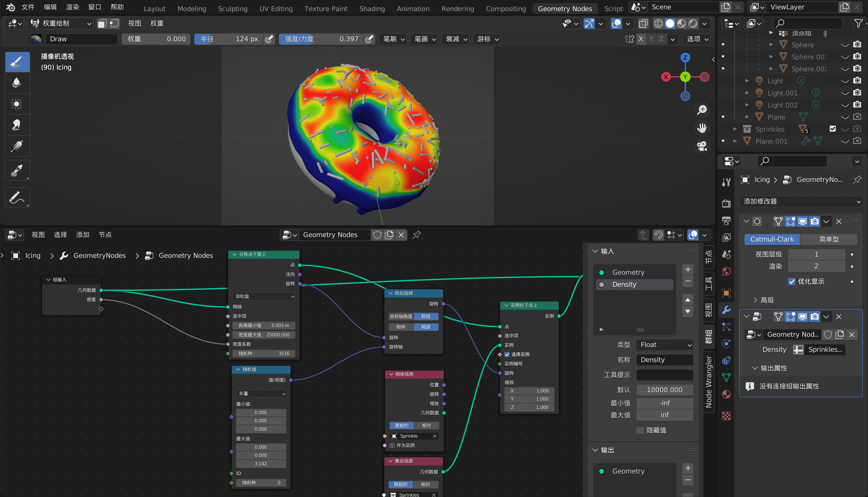Click the pin icon in node editor header
The image size is (868, 497).
(x=416, y=235)
